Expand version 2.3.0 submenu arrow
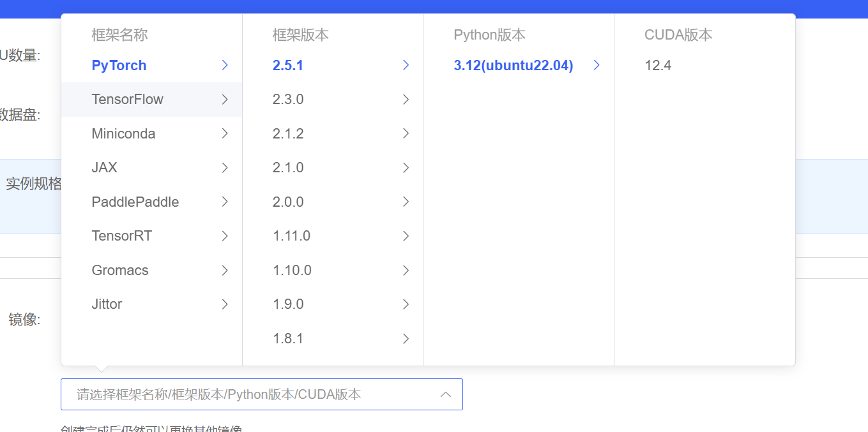Viewport: 868px width, 432px height. tap(406, 100)
